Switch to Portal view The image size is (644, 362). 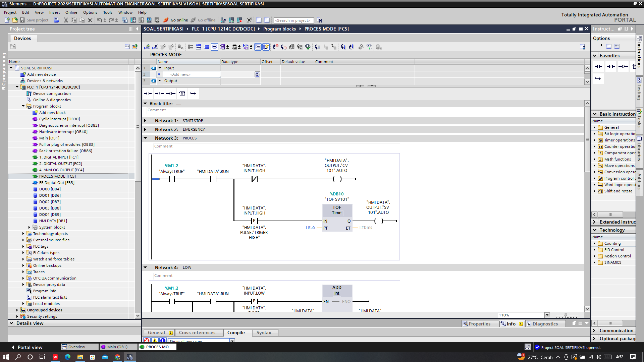(26, 347)
